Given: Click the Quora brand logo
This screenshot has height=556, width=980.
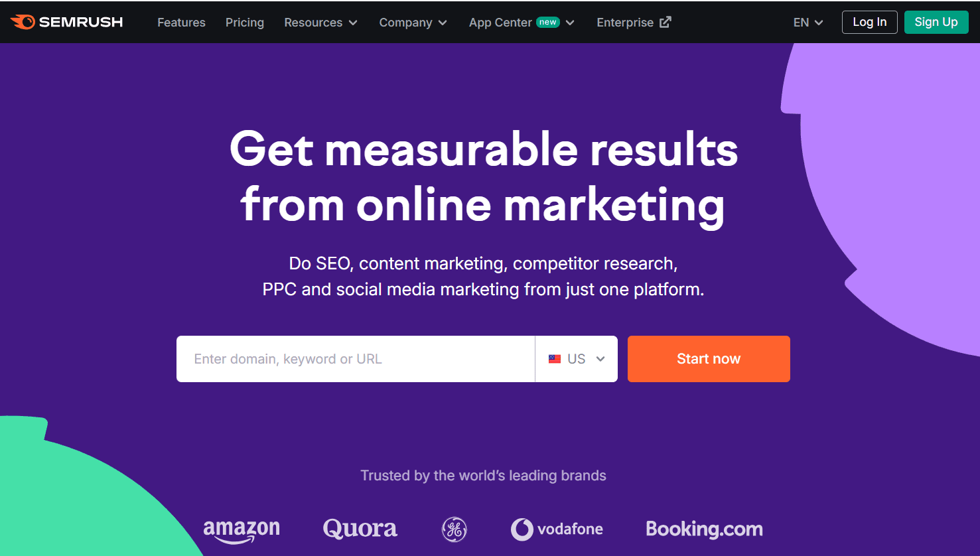Looking at the screenshot, I should [x=360, y=529].
